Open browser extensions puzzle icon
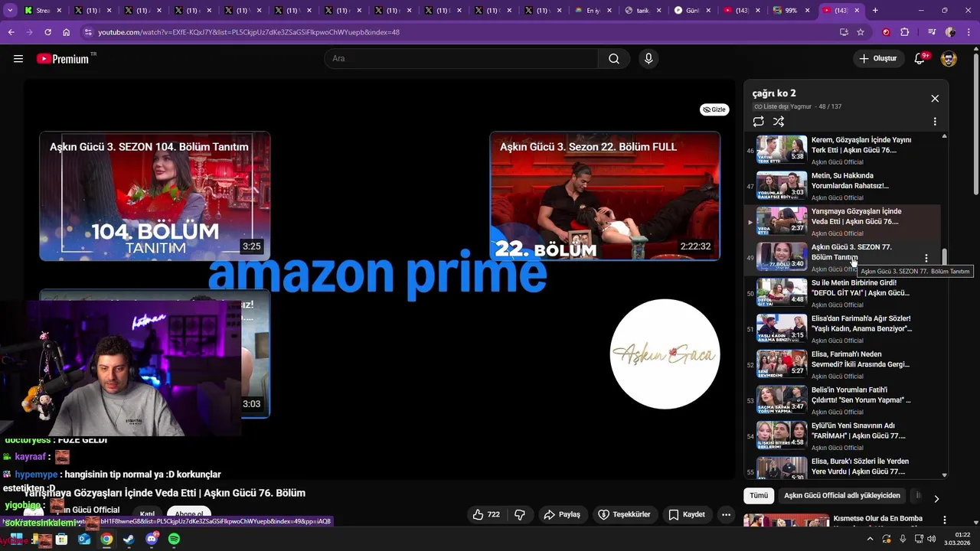 pyautogui.click(x=905, y=32)
